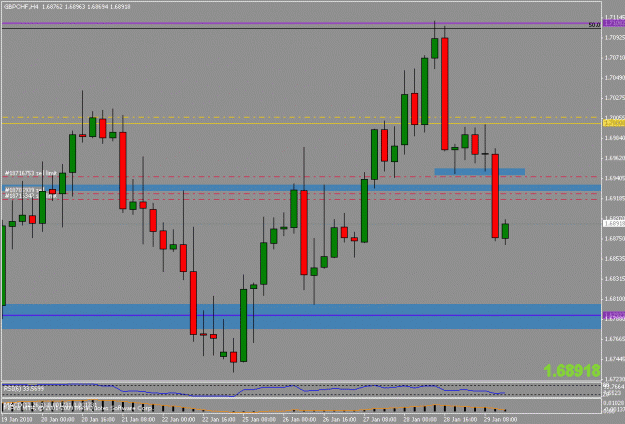Click the 1.67445 price scale label
This screenshot has height=424, width=625.
coord(614,359)
